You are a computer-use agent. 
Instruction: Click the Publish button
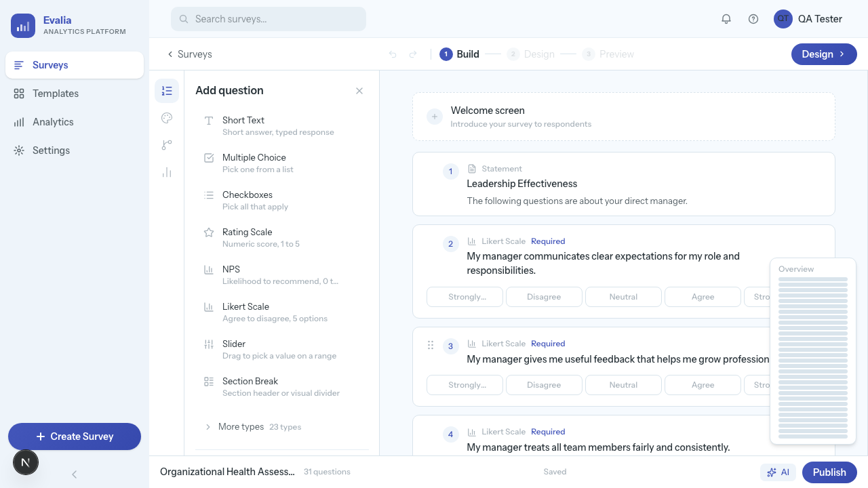[829, 472]
